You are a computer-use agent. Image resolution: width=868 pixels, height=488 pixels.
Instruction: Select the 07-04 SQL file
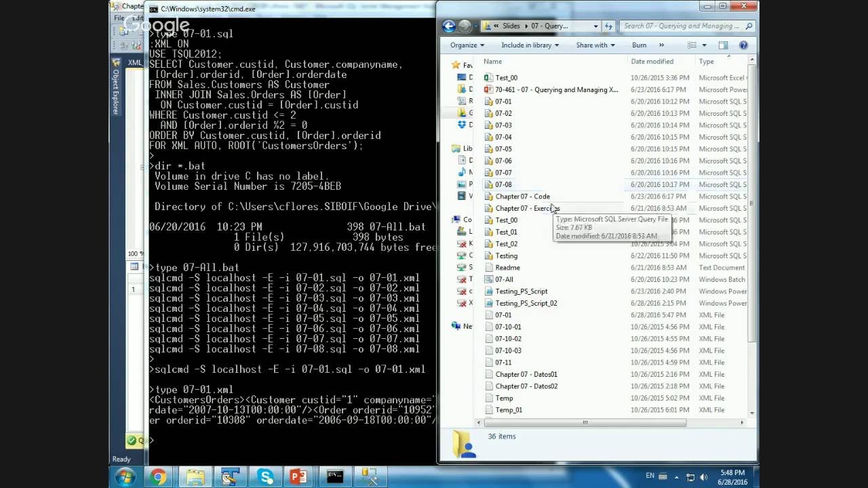coord(503,137)
